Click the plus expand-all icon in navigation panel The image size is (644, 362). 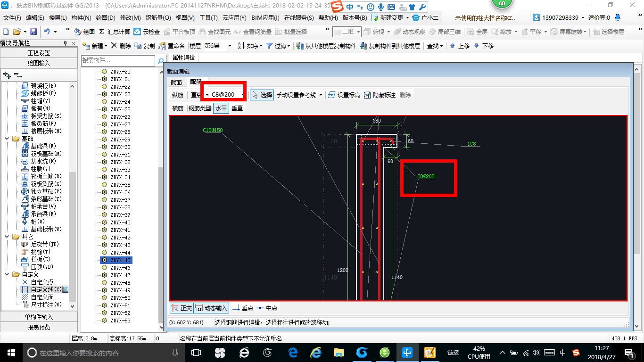[x=7, y=74]
